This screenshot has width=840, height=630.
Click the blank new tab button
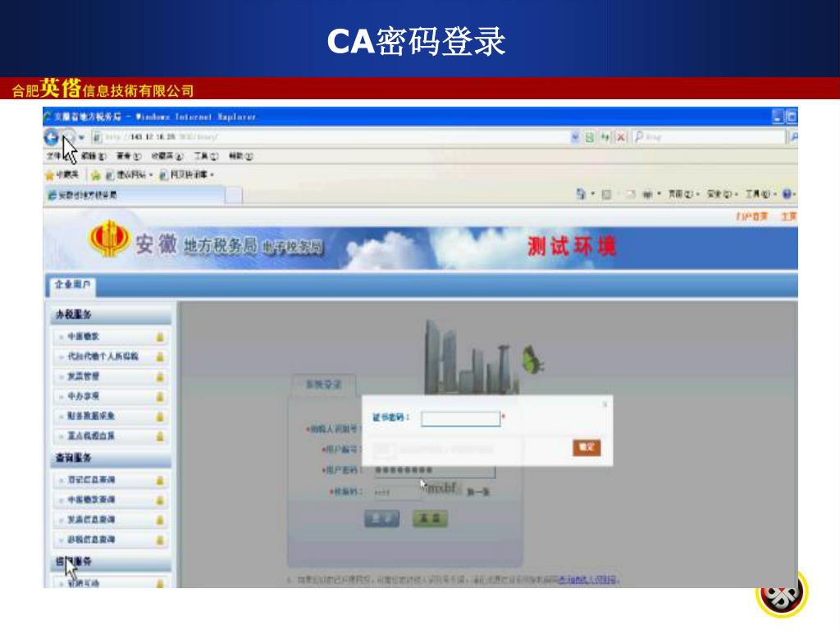(x=234, y=195)
